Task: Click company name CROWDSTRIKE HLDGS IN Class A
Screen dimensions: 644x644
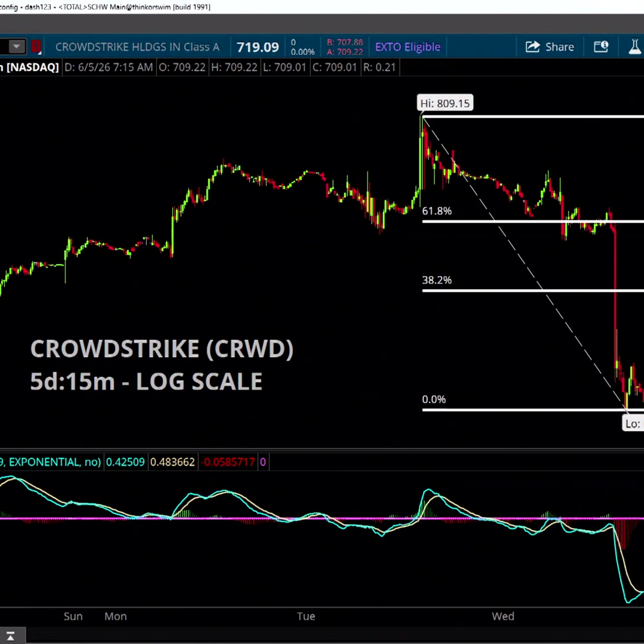Action: pos(137,47)
